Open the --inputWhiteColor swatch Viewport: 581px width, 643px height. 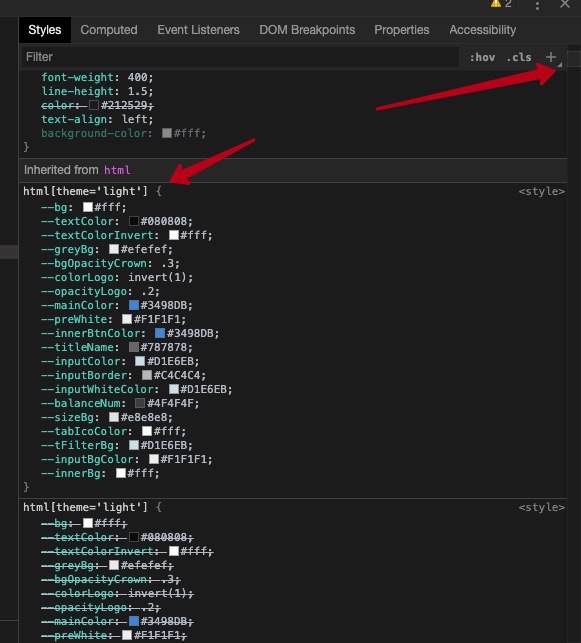click(x=173, y=389)
